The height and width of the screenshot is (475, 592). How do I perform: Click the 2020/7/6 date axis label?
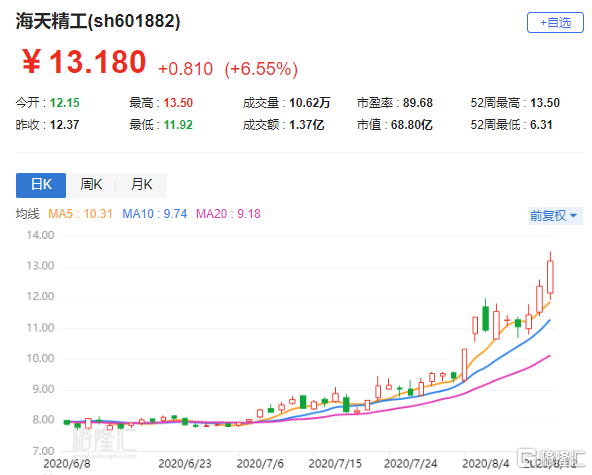coord(260,464)
